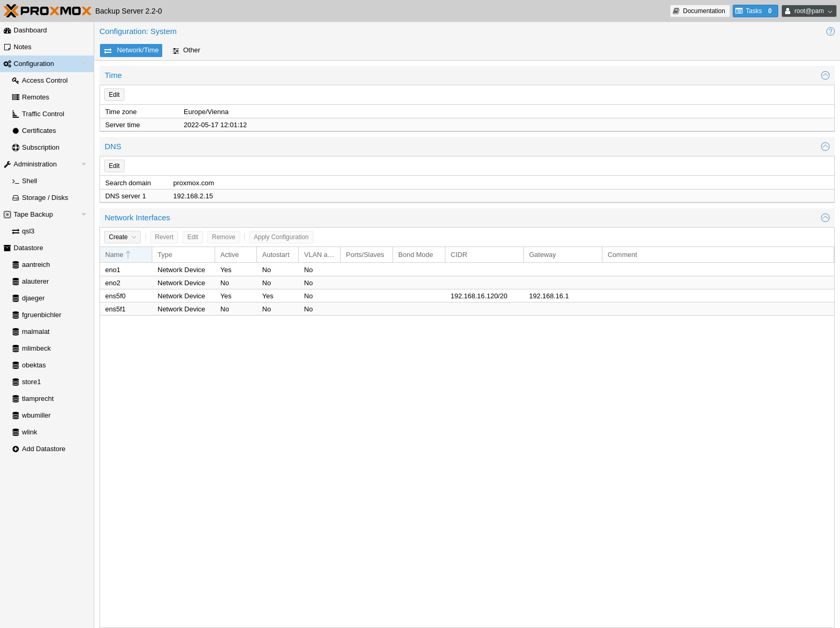Open the root@pam user menu
Screen dimensions: 840x628
808,11
